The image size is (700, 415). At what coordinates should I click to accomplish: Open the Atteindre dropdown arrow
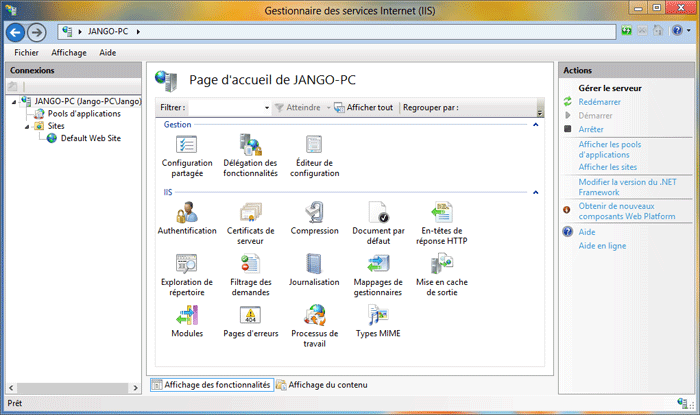(328, 108)
